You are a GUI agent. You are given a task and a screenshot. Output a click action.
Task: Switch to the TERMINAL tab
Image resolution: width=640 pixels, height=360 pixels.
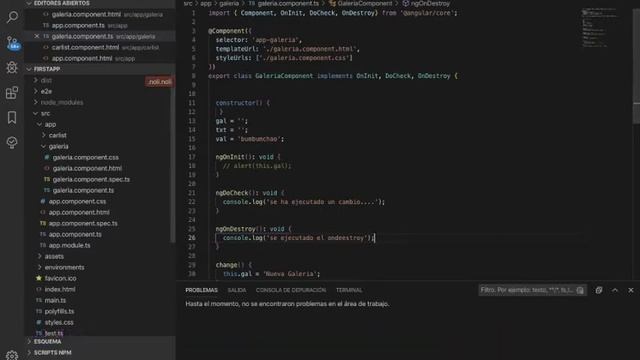(x=349, y=290)
